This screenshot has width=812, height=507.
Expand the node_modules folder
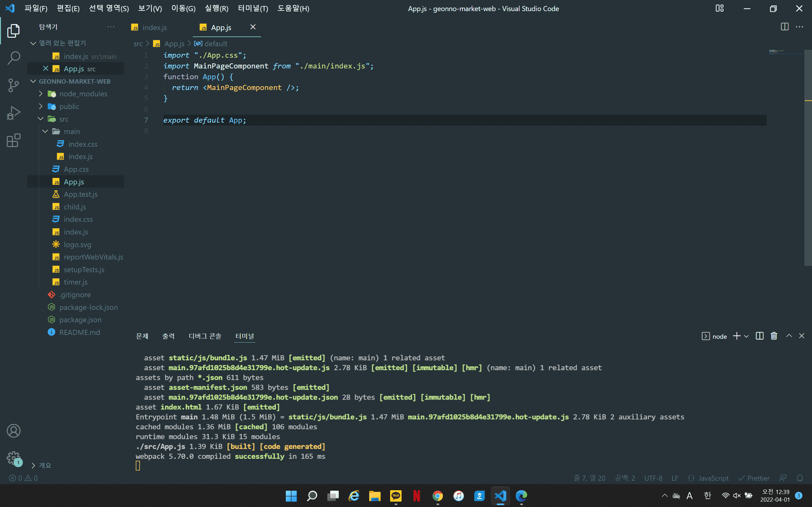tap(83, 94)
